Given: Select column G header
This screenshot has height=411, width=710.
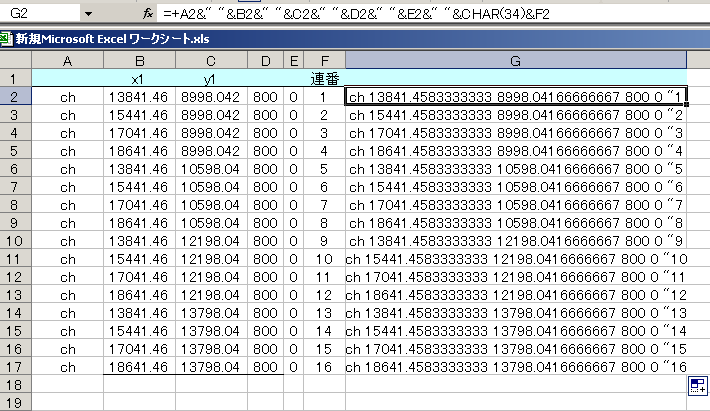Looking at the screenshot, I should 516,61.
